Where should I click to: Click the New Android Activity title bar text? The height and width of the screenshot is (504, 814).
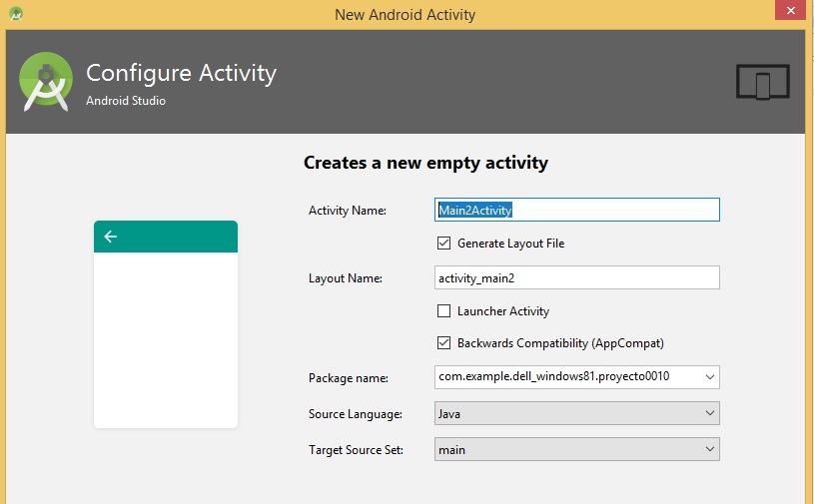pyautogui.click(x=406, y=14)
